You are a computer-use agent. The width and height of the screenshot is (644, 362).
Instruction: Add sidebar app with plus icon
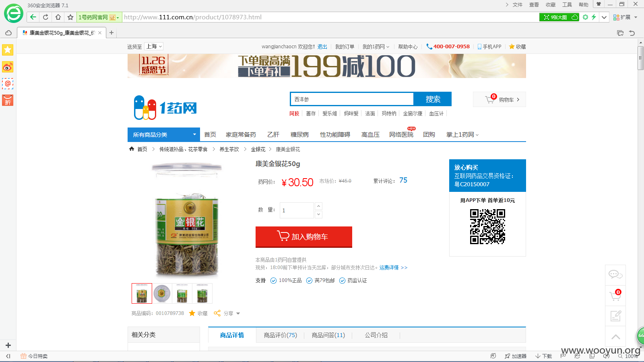click(x=8, y=345)
